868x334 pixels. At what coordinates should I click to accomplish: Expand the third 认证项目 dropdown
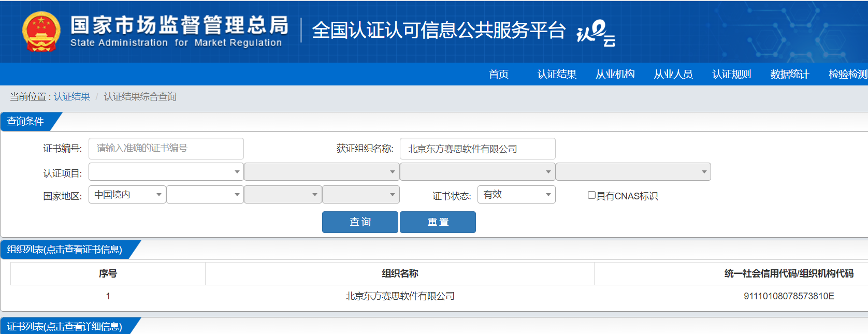[x=478, y=172]
